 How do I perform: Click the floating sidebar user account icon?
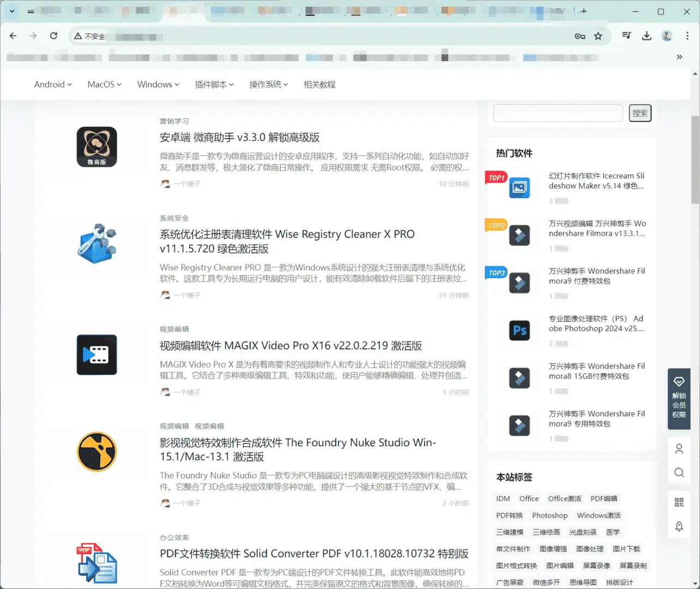click(679, 449)
